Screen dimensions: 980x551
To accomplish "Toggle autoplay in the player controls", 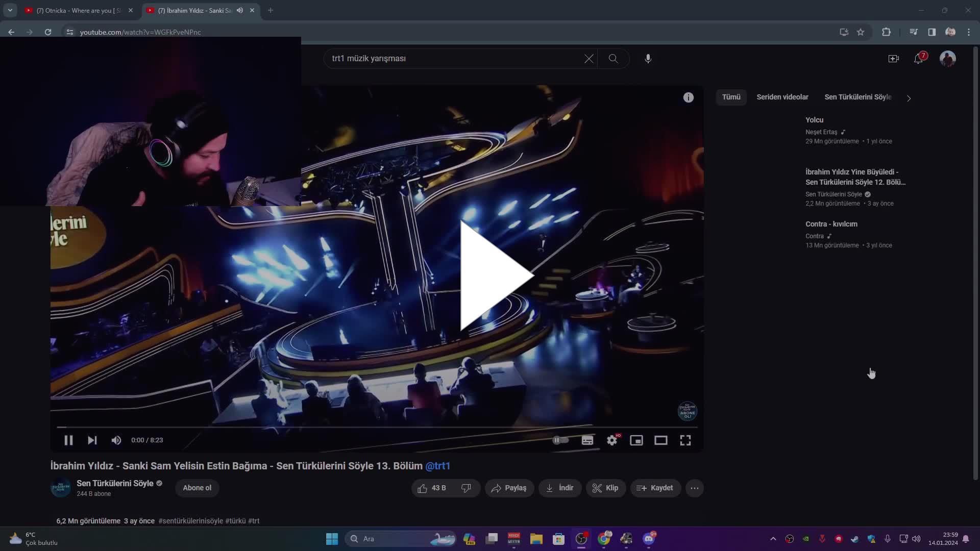I will tap(560, 440).
